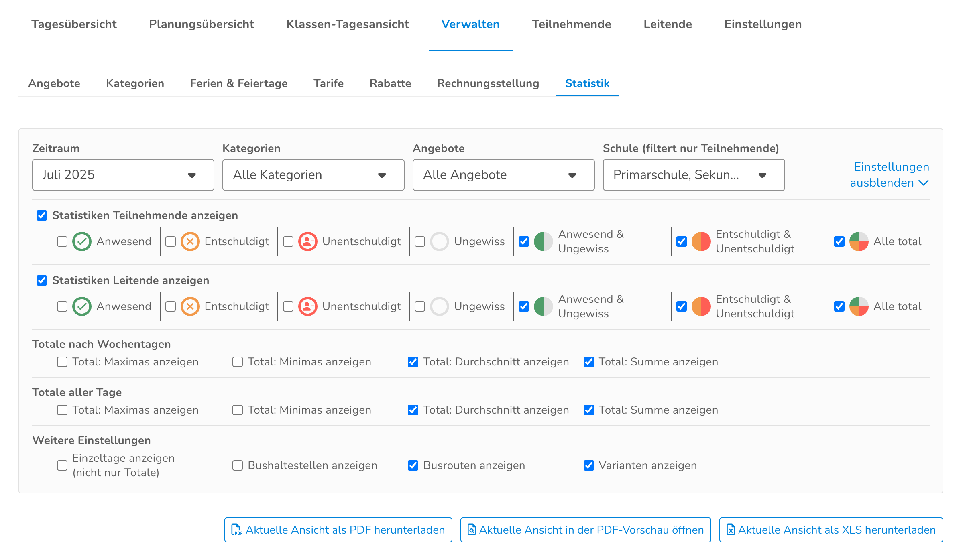Click orange Entschuldigt X icon under Teilnehmende
Viewport: 969px width, 560px height.
pyautogui.click(x=190, y=241)
